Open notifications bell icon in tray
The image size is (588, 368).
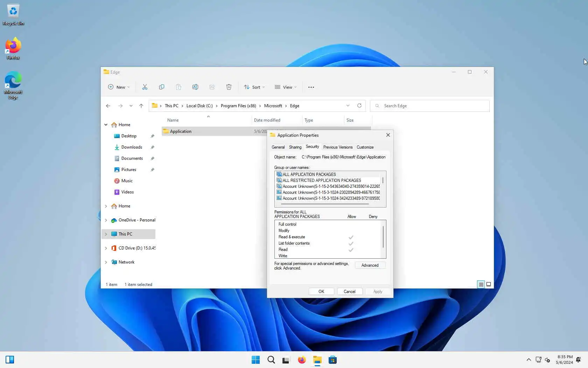pyautogui.click(x=579, y=360)
